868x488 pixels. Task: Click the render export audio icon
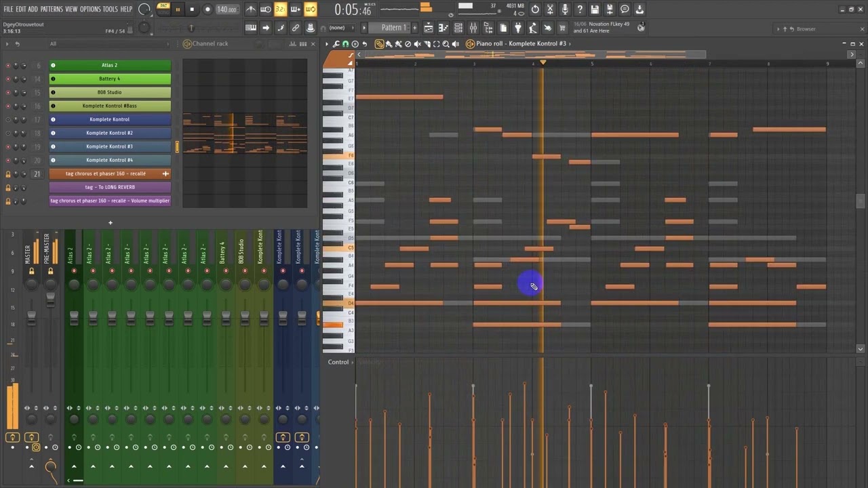[610, 9]
